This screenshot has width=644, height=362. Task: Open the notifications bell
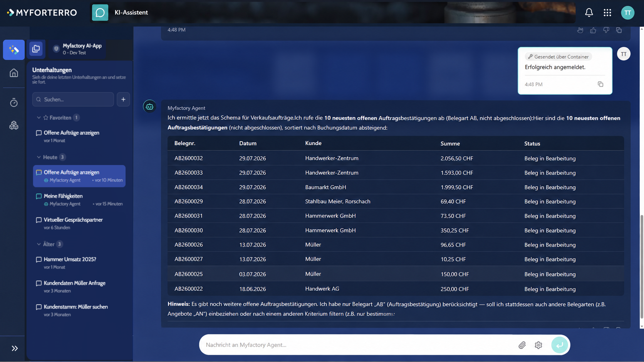pyautogui.click(x=589, y=13)
